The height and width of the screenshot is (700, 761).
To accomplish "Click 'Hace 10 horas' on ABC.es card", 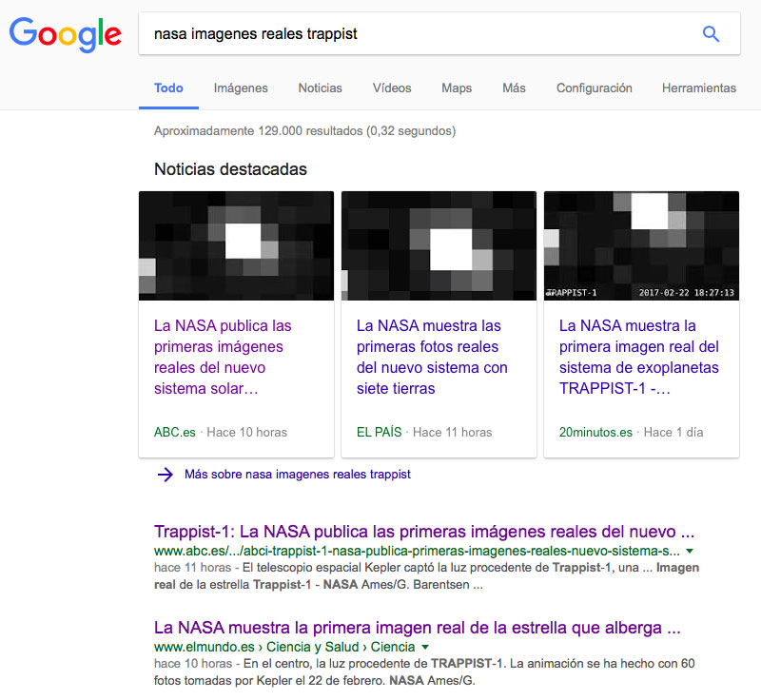I will coord(247,432).
